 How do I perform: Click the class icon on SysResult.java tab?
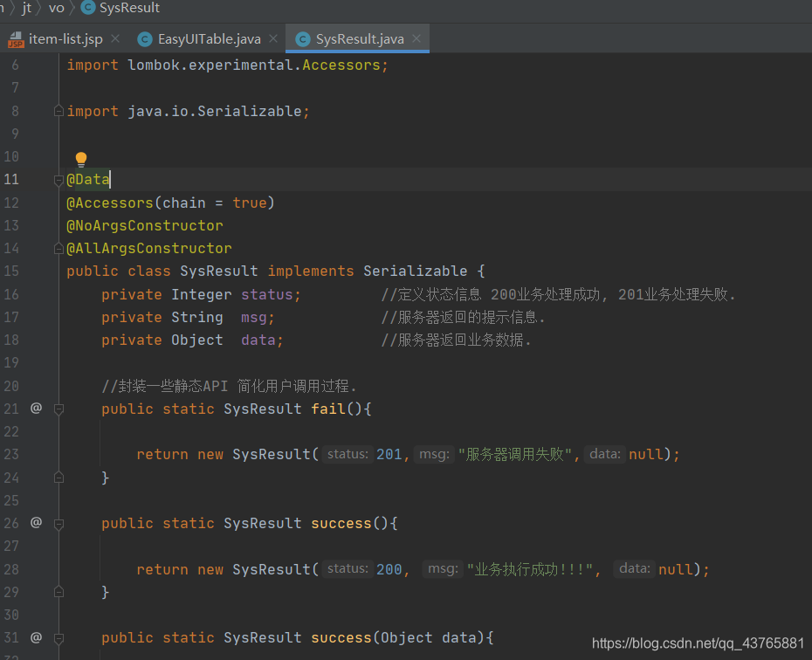(x=302, y=39)
